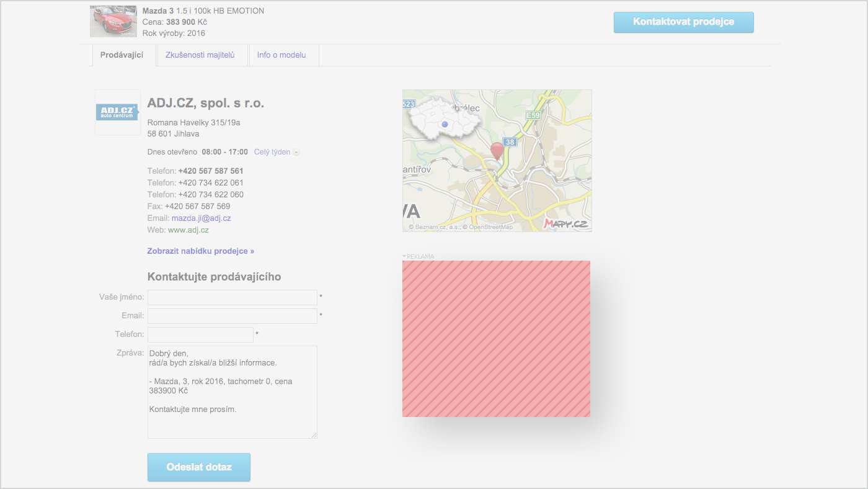868x489 pixels.
Task: Open the Info o modelu tab
Action: (281, 55)
